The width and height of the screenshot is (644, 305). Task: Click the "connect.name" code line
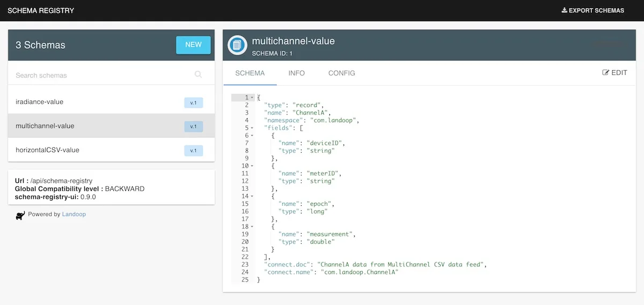pos(331,272)
